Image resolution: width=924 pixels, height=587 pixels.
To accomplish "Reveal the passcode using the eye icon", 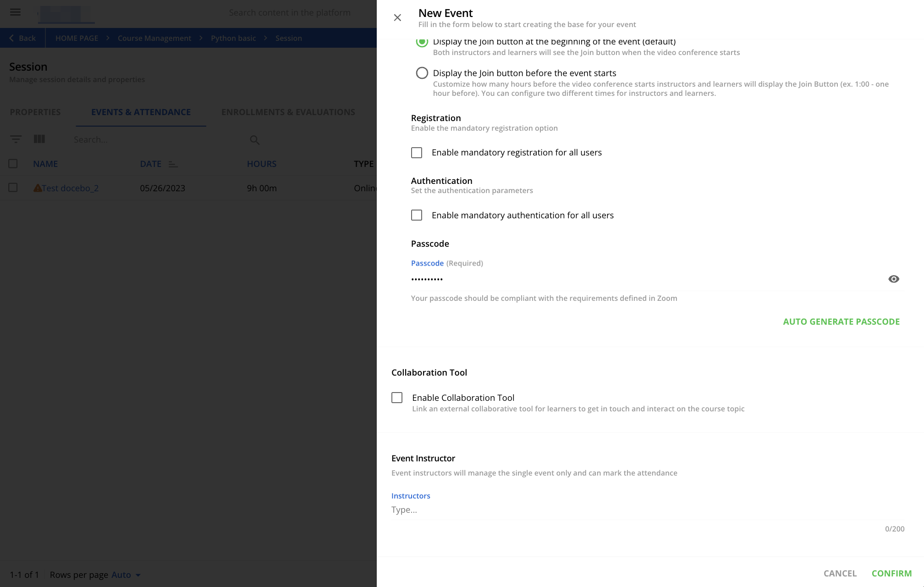I will (893, 279).
